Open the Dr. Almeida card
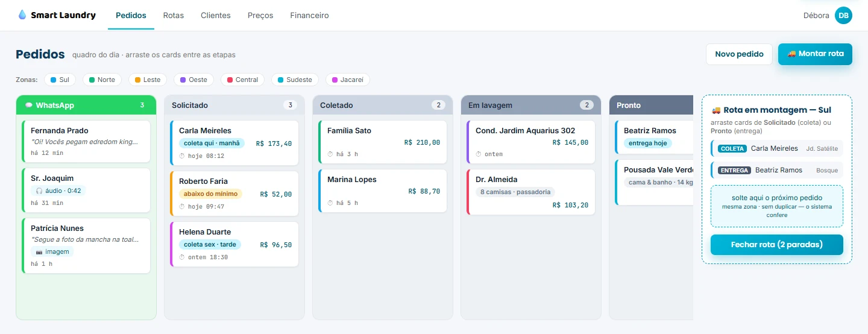This screenshot has width=868, height=334. pos(530,192)
